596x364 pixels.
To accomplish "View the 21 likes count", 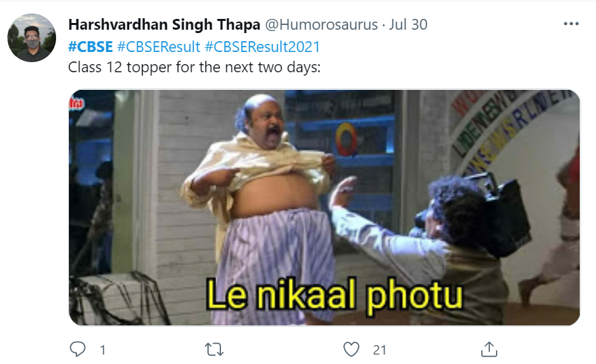I will pyautogui.click(x=379, y=350).
